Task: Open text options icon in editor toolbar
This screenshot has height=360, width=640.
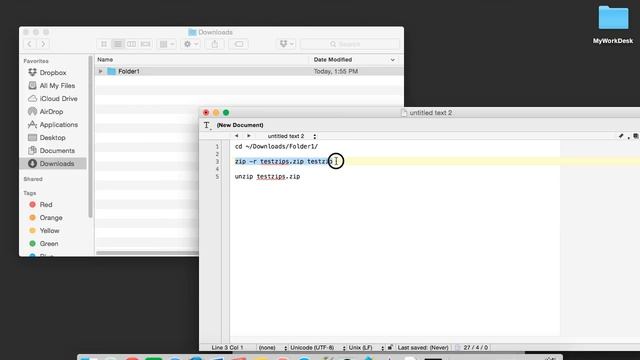Action: [207, 125]
